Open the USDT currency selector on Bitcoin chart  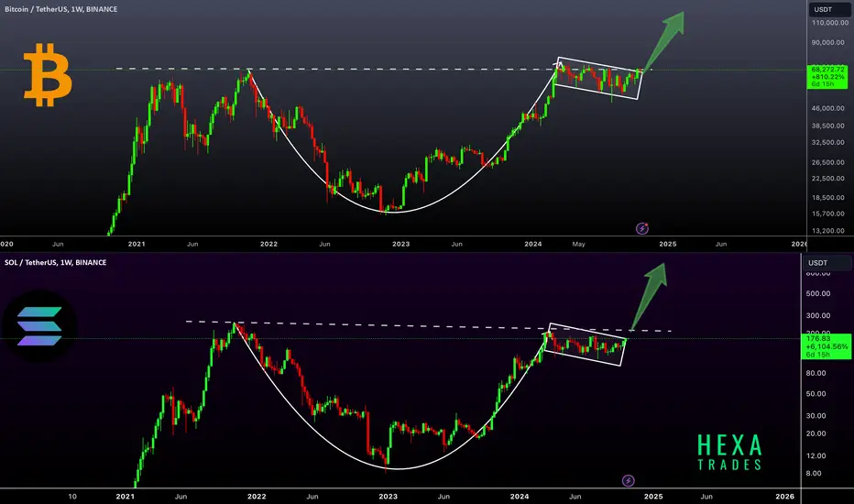click(829, 9)
